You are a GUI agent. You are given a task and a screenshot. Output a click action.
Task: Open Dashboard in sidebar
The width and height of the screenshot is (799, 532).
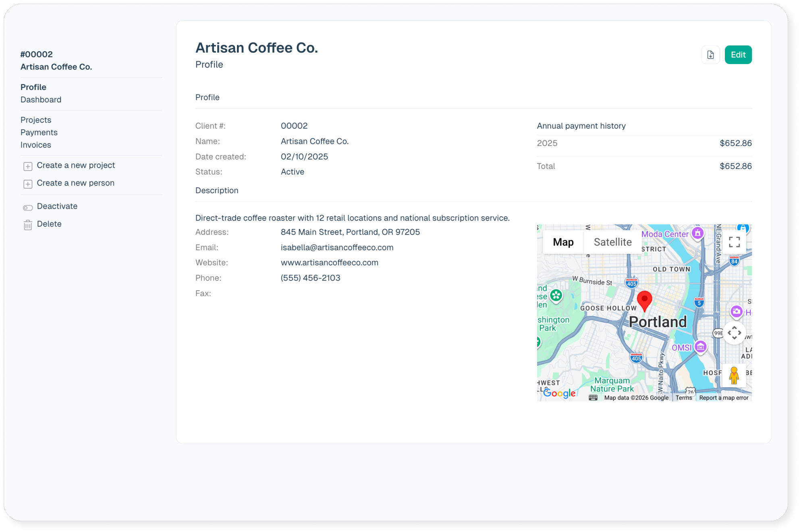(41, 100)
